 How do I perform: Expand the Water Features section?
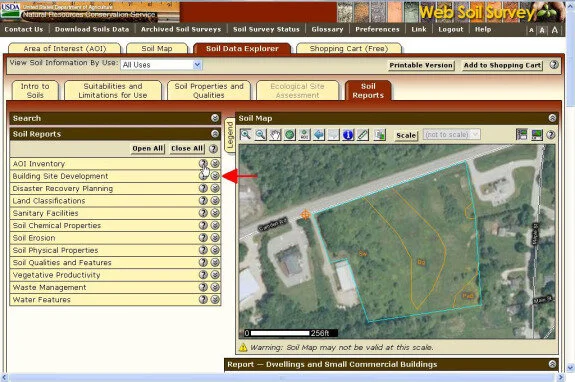[x=215, y=300]
